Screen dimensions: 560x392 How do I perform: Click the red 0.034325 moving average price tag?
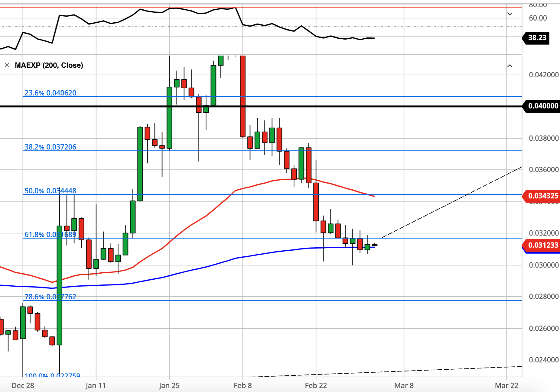tap(541, 196)
